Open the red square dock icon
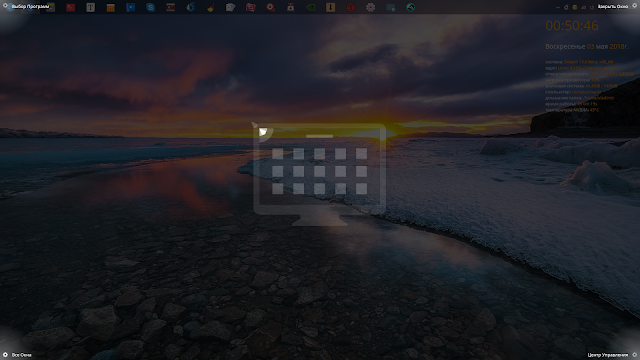 pyautogui.click(x=71, y=7)
